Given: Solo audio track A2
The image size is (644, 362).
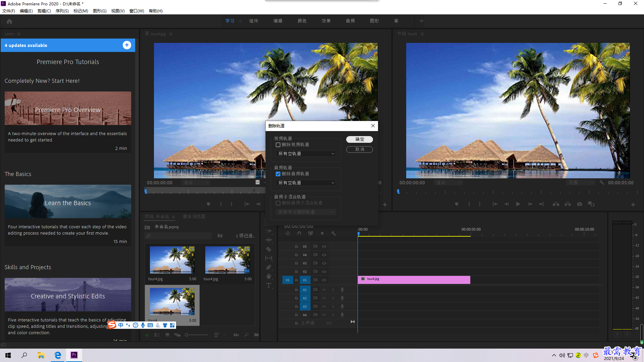Looking at the screenshot, I should tap(333, 298).
